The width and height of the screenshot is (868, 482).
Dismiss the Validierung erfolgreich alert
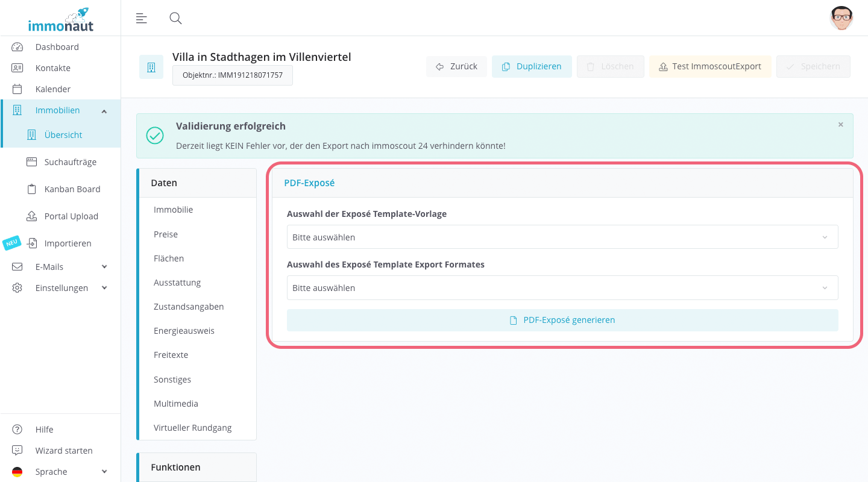840,125
